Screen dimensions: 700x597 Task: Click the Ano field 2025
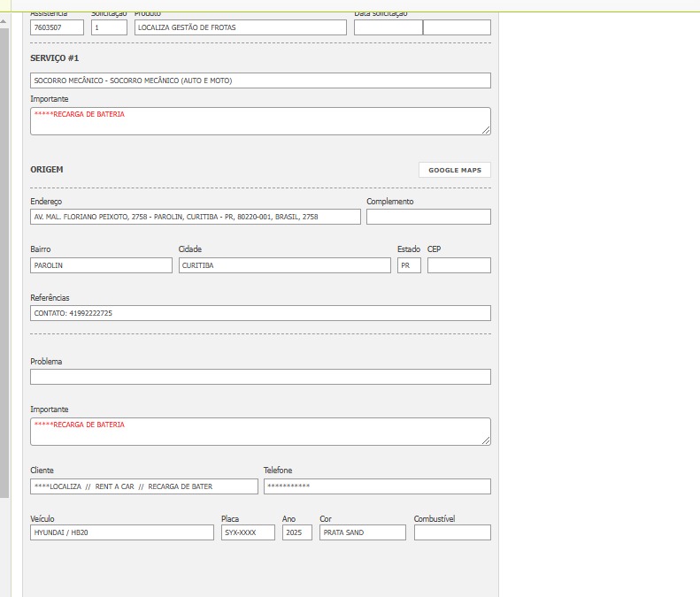296,532
